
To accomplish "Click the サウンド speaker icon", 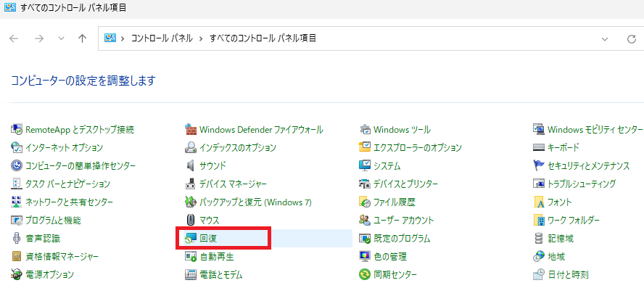I will (x=191, y=165).
